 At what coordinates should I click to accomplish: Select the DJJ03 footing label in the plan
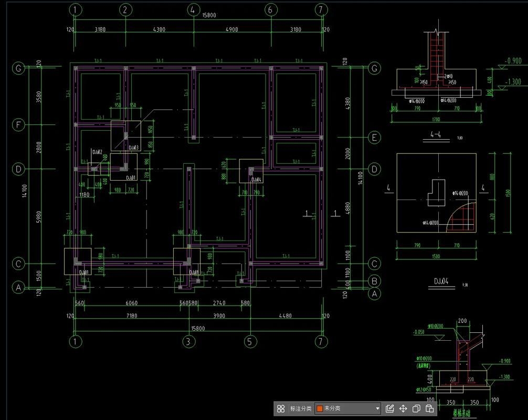[x=133, y=148]
